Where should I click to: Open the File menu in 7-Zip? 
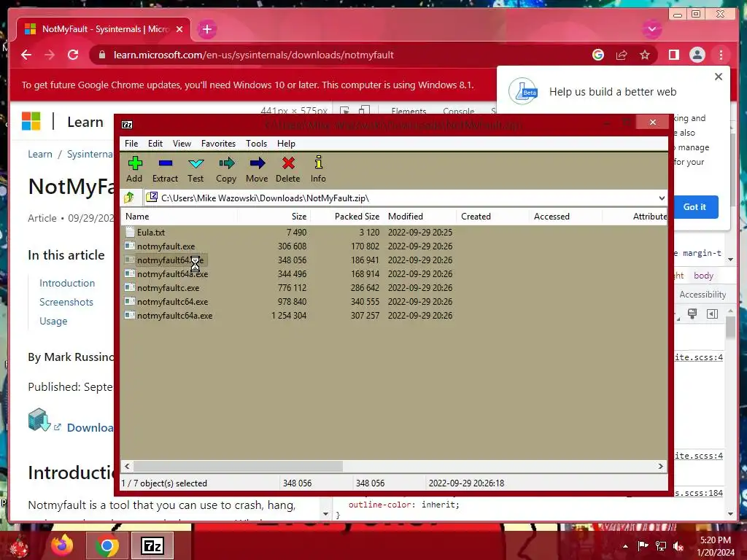point(131,144)
